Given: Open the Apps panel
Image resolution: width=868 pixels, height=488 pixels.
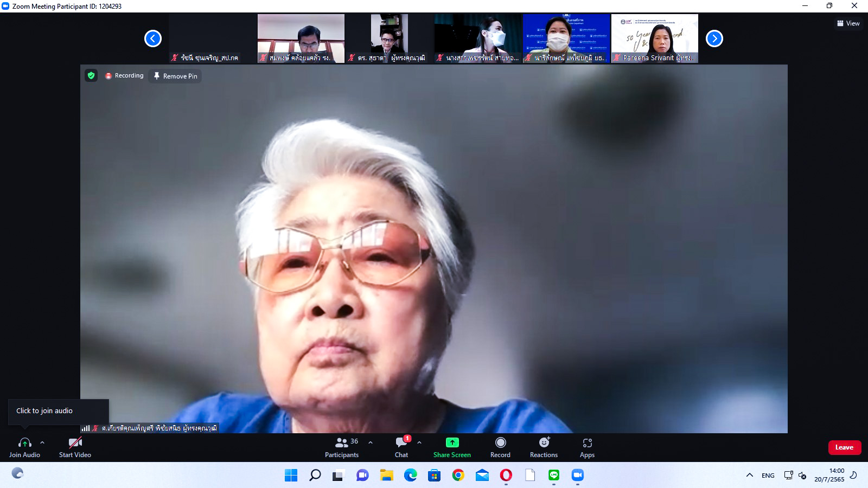Looking at the screenshot, I should (587, 447).
